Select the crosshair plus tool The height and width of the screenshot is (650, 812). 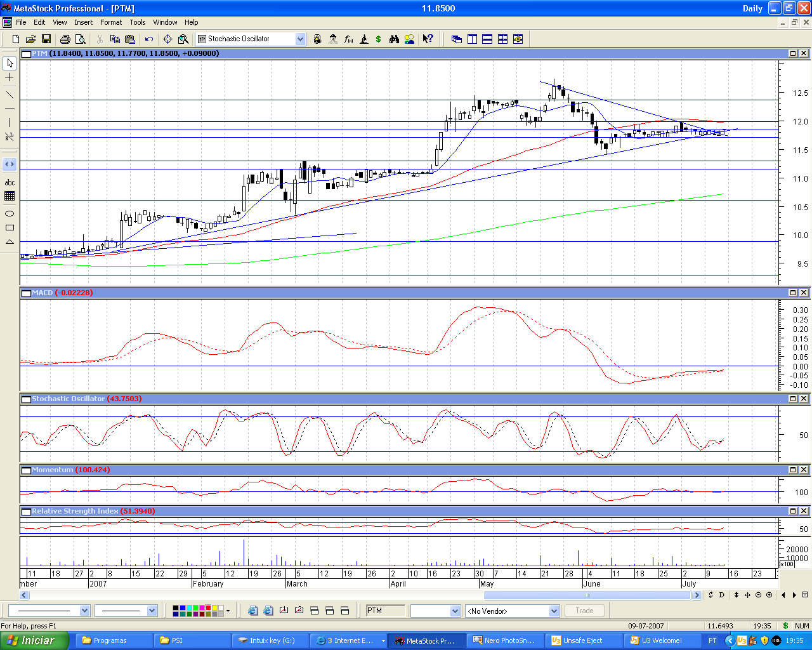[x=10, y=77]
